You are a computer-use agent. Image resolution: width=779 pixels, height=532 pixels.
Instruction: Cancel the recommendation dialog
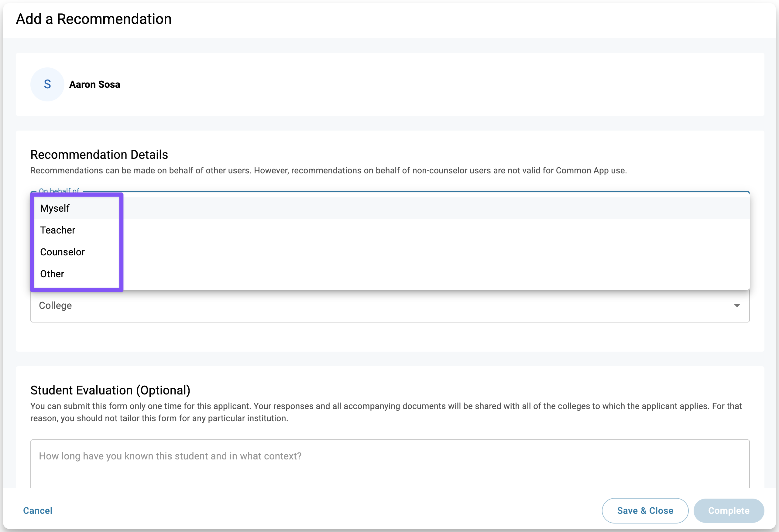click(38, 510)
